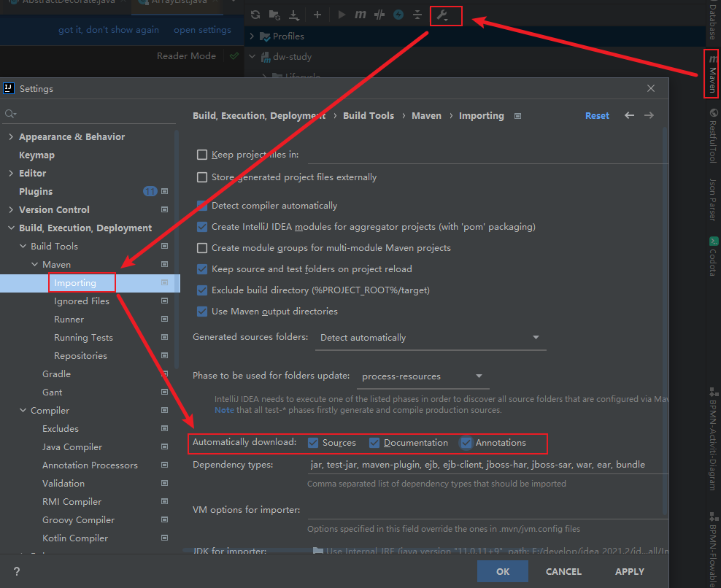
Task: Click the collapse all icon in Maven toolbar
Action: [x=417, y=15]
